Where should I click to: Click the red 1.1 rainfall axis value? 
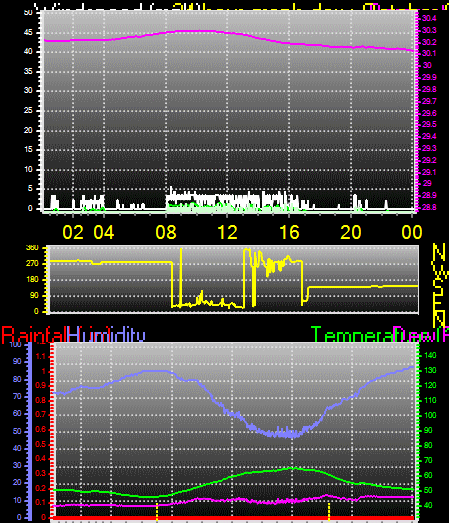(41, 357)
